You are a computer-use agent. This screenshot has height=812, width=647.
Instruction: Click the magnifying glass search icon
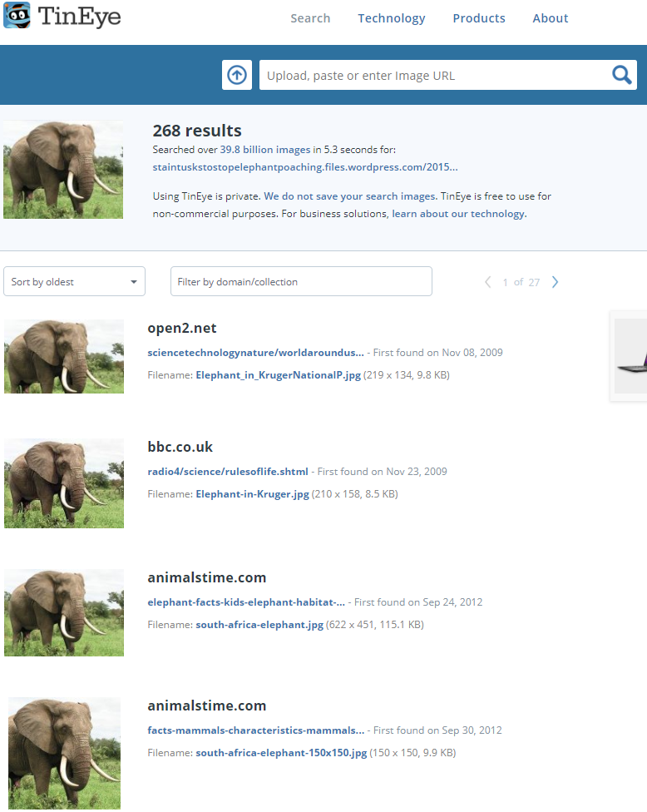click(621, 75)
